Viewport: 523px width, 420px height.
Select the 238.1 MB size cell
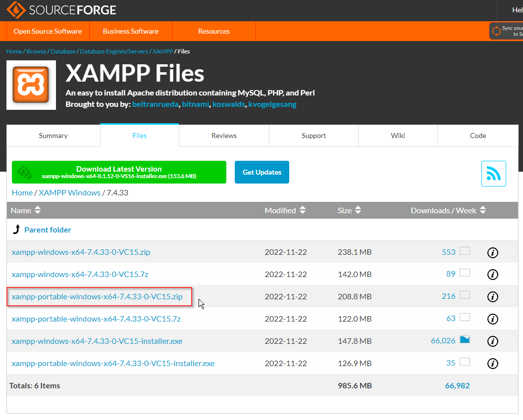point(355,252)
